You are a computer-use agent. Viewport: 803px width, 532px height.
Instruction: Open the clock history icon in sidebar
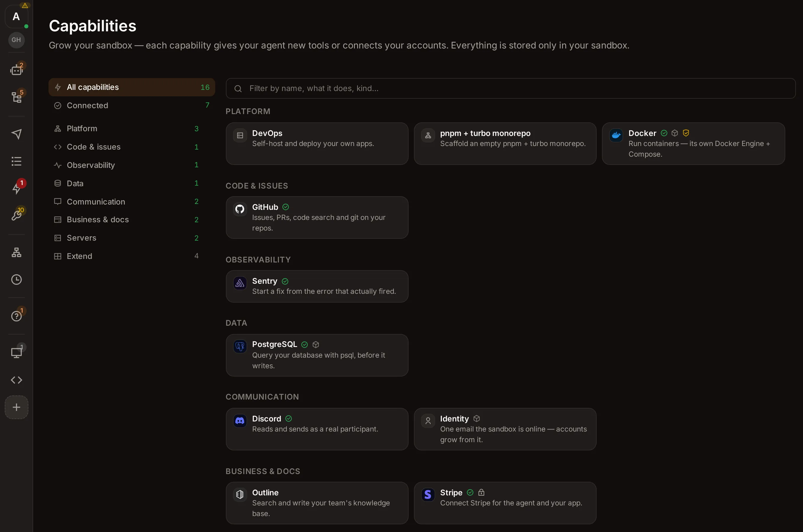tap(16, 280)
